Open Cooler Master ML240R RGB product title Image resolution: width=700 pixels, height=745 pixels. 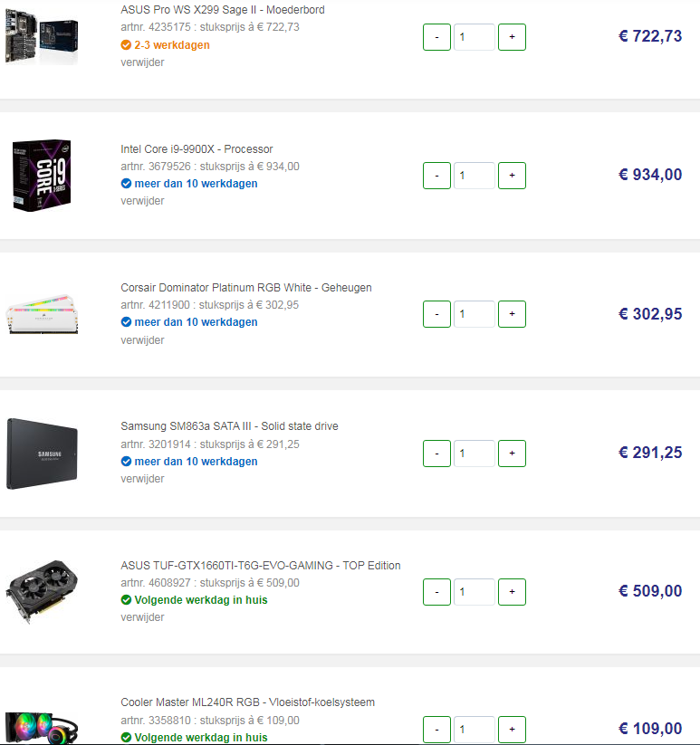(x=247, y=702)
